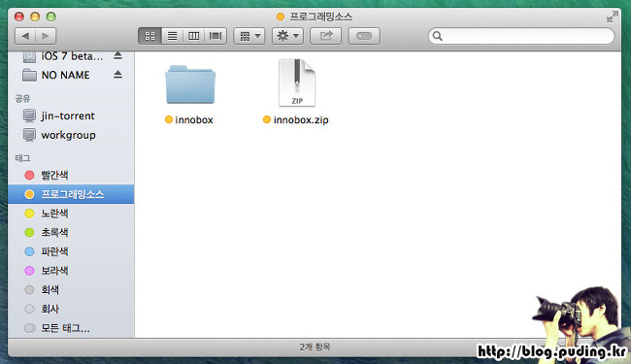Screen dimensions: 631x364
Task: Open the iOS 7 beta disk in sidebar
Action: [72, 56]
